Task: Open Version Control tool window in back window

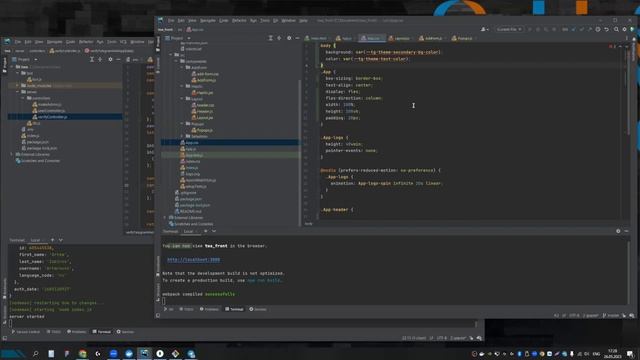Action: click(x=26, y=332)
